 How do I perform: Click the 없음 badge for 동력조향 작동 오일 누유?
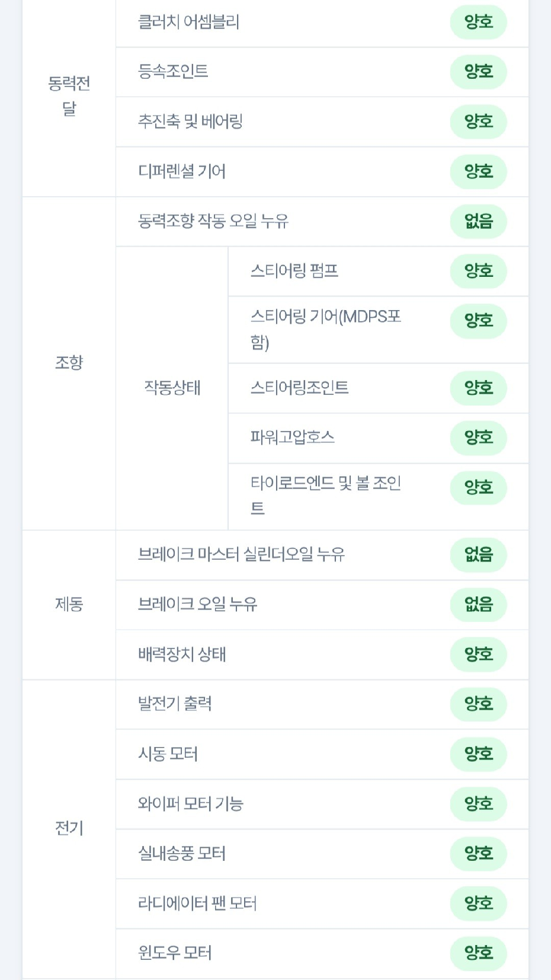(x=478, y=222)
